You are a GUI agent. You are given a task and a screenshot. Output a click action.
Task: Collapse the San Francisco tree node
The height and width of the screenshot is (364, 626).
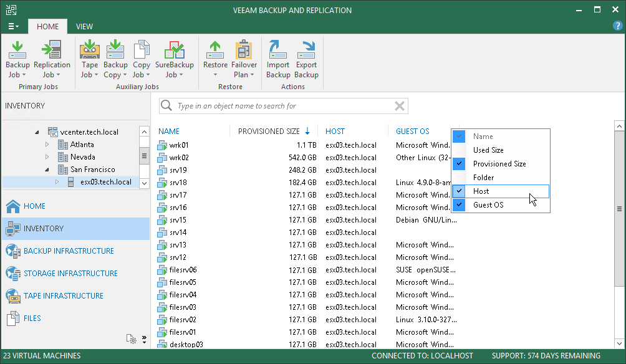click(x=47, y=170)
